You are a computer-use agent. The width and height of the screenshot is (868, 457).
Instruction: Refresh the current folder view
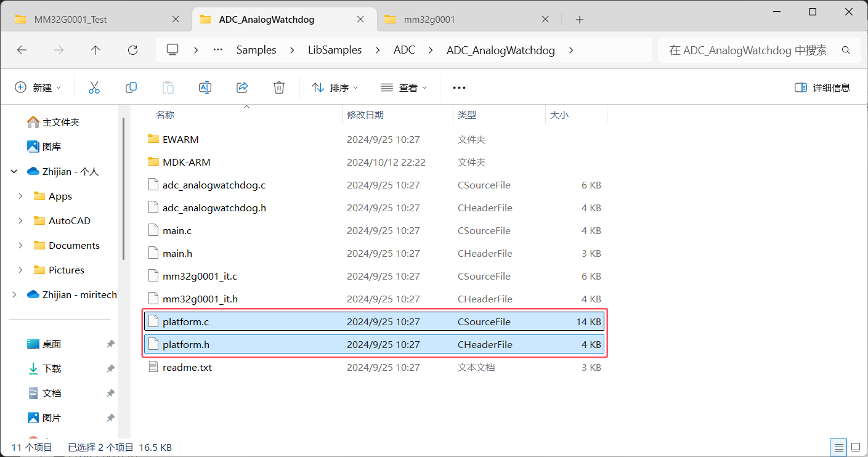[x=132, y=51]
